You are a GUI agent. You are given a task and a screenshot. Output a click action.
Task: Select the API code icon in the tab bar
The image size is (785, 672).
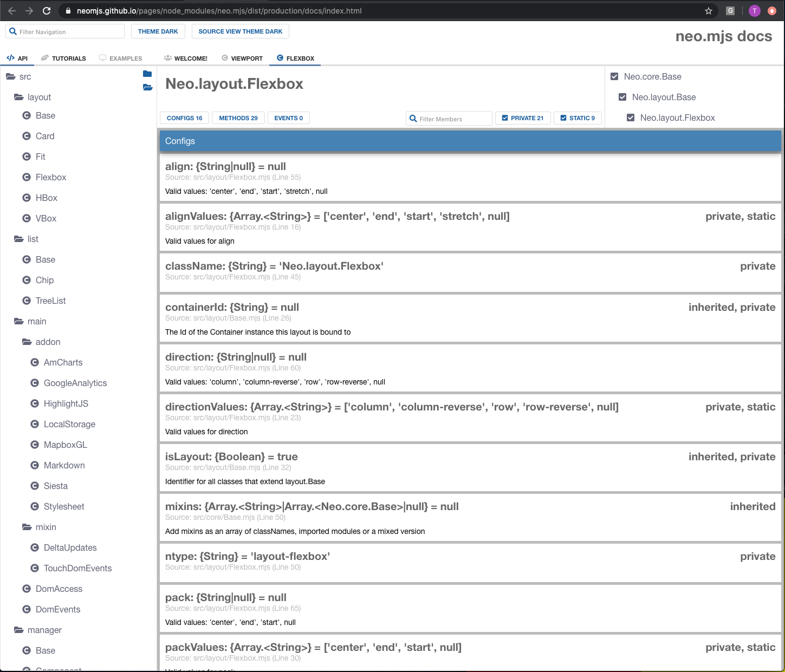(x=10, y=57)
